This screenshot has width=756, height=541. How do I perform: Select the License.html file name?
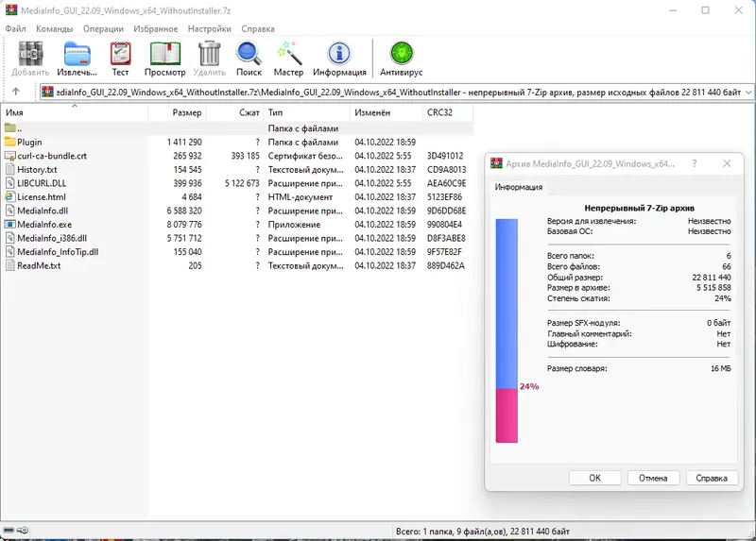(42, 197)
